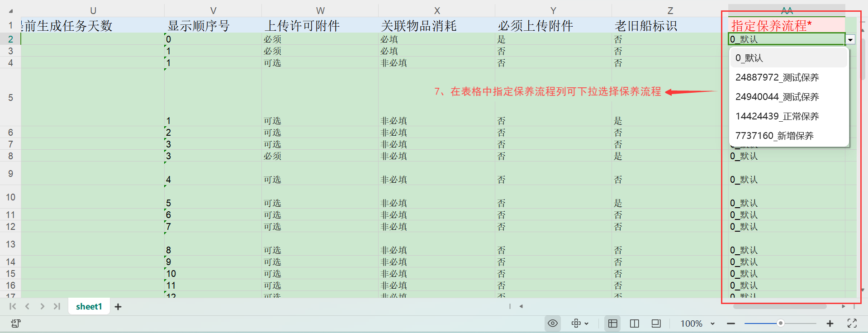This screenshot has width=868, height=333.
Task: Switch to page break preview icon
Action: (635, 323)
